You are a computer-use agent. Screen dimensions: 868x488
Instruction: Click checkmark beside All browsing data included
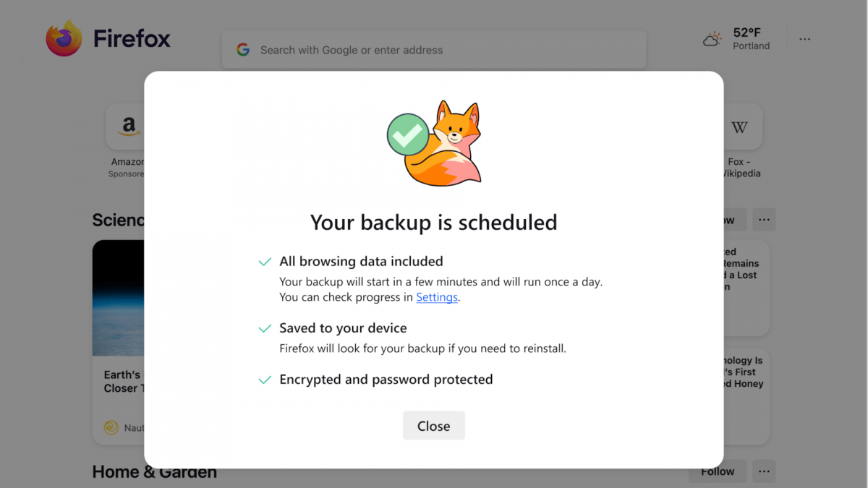click(265, 262)
